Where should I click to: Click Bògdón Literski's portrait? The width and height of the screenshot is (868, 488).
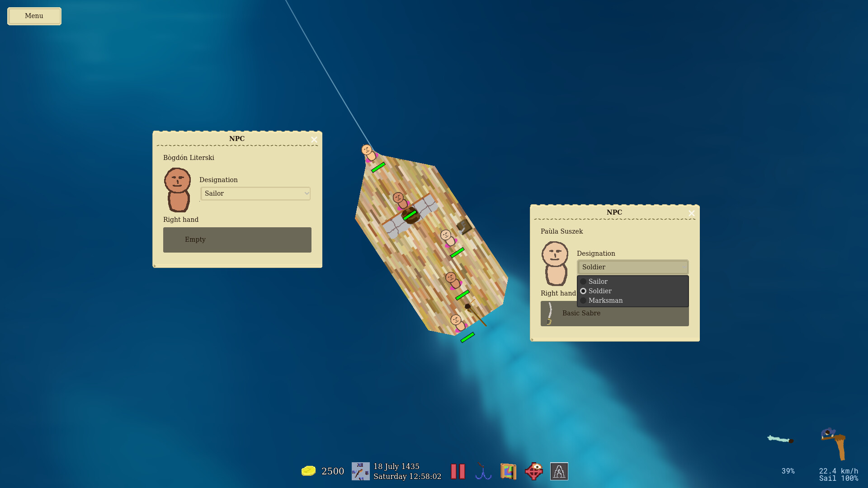click(178, 190)
